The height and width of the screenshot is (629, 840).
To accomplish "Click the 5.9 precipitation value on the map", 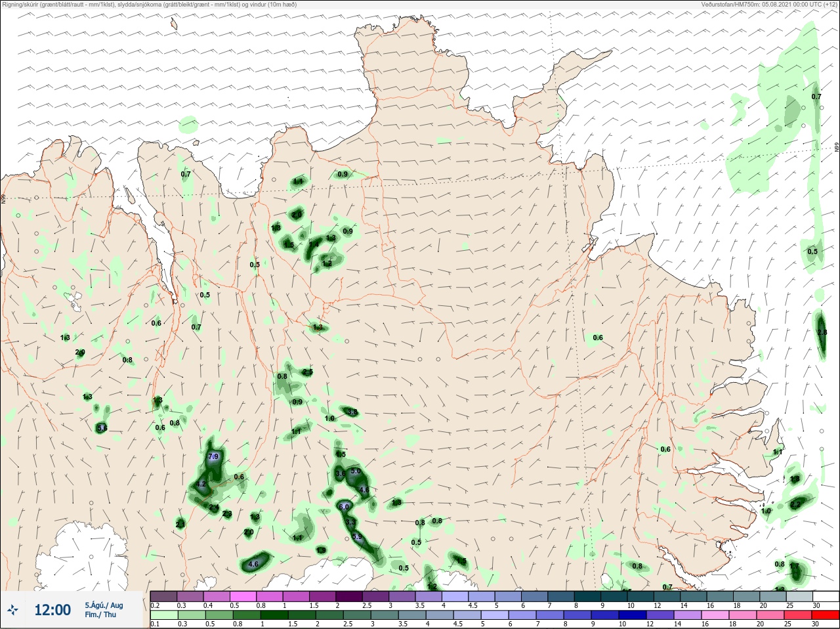I will click(x=357, y=537).
